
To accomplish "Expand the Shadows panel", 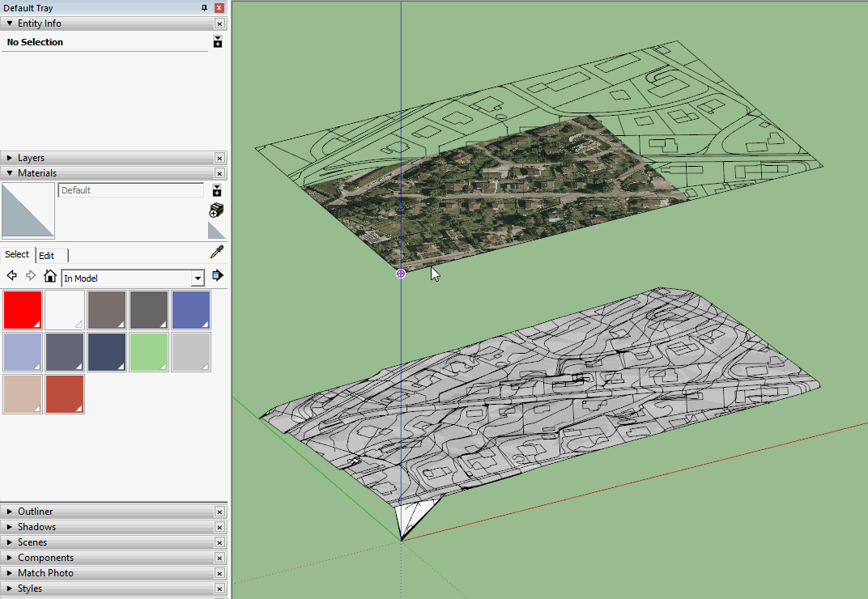I will (10, 527).
